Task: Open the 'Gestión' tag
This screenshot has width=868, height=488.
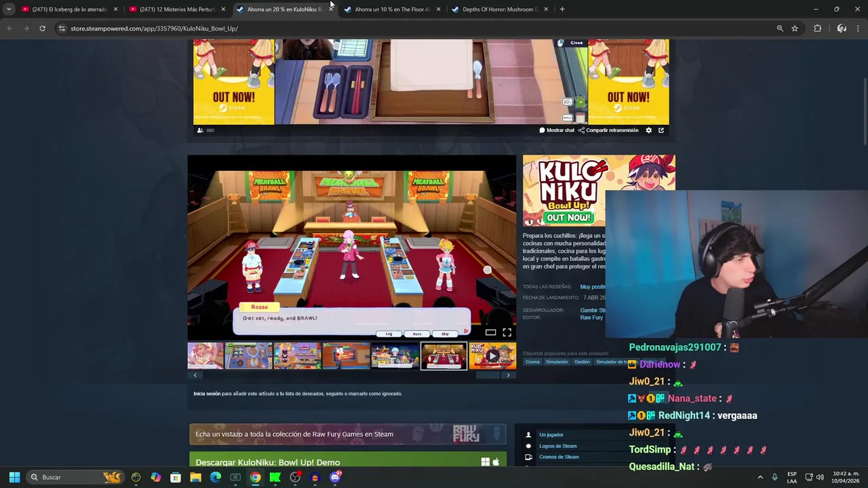Action: click(582, 362)
